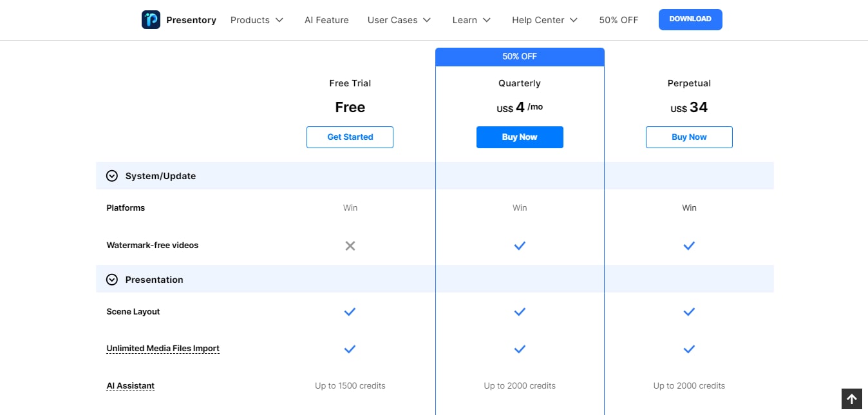Collapse the System/Update section
This screenshot has height=415, width=868.
pyautogui.click(x=112, y=176)
